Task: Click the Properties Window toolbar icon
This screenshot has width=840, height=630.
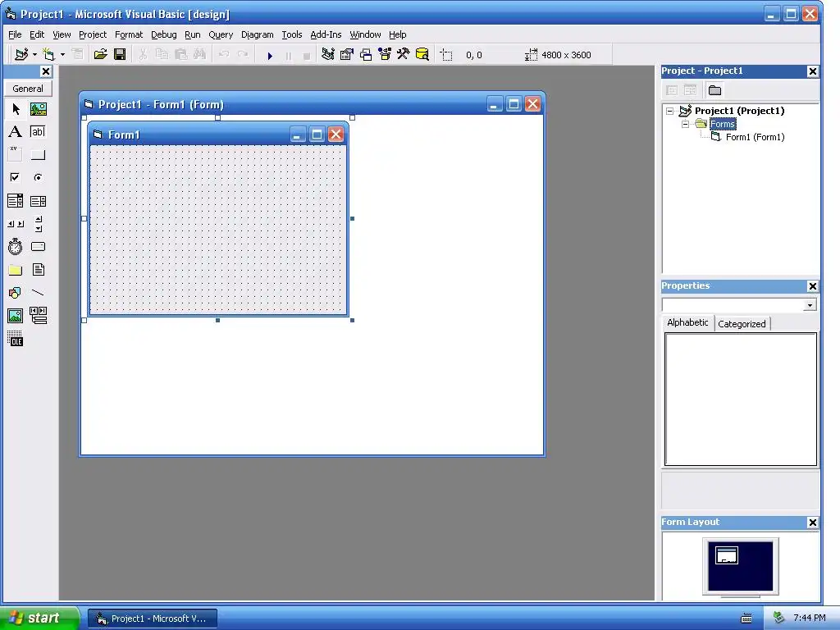Action: [x=347, y=55]
